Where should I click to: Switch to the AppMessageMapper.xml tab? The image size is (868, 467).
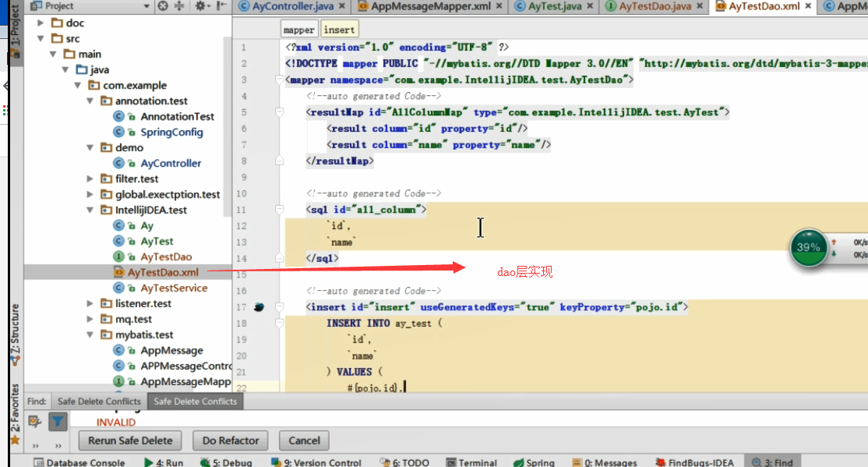click(430, 6)
